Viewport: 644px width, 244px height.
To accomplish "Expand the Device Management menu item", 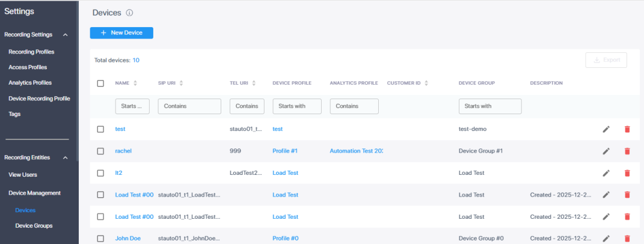I will tap(34, 193).
